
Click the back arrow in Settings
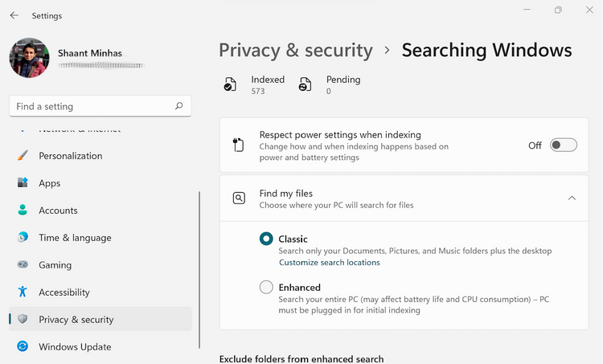click(14, 15)
